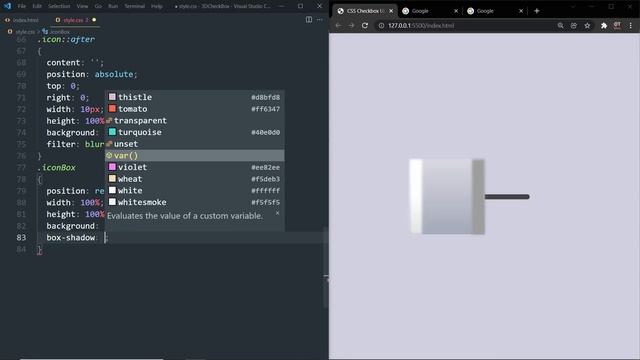Select transparent suggestion
The height and width of the screenshot is (360, 640).
195,120
